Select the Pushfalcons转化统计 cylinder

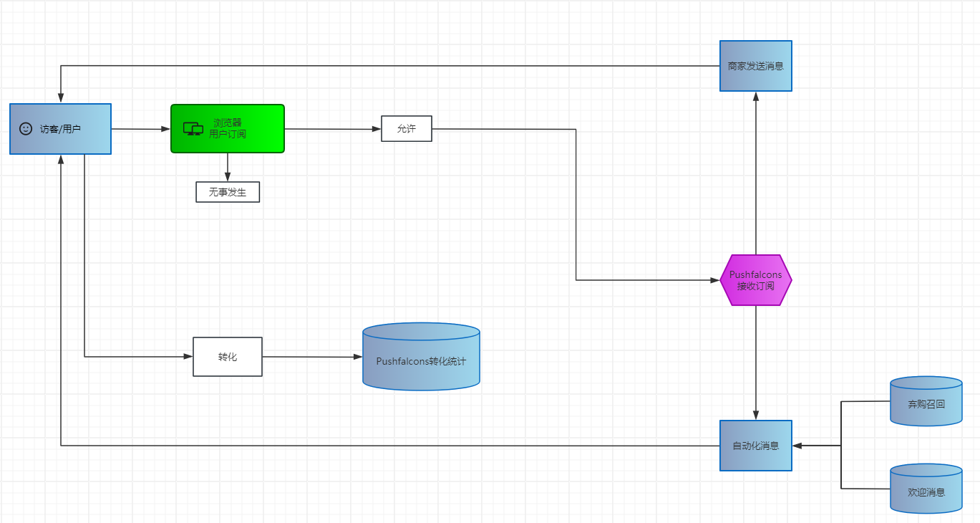point(421,357)
